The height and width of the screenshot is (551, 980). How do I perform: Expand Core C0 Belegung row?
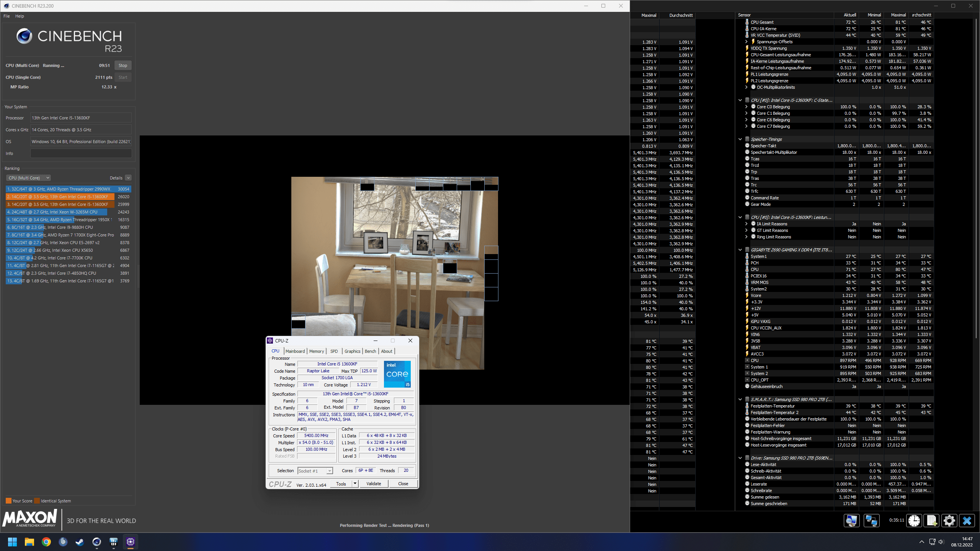coord(746,107)
